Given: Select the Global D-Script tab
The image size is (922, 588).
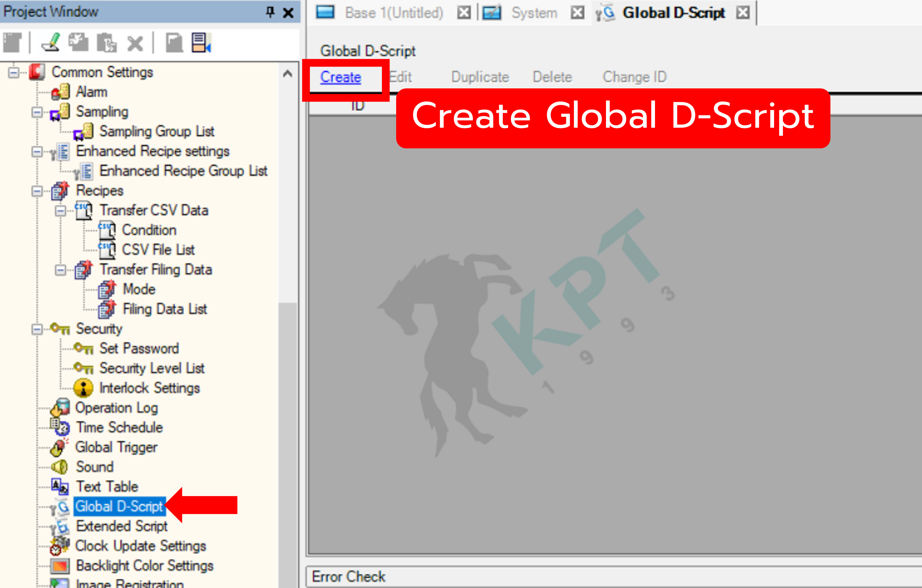Looking at the screenshot, I should pyautogui.click(x=673, y=13).
